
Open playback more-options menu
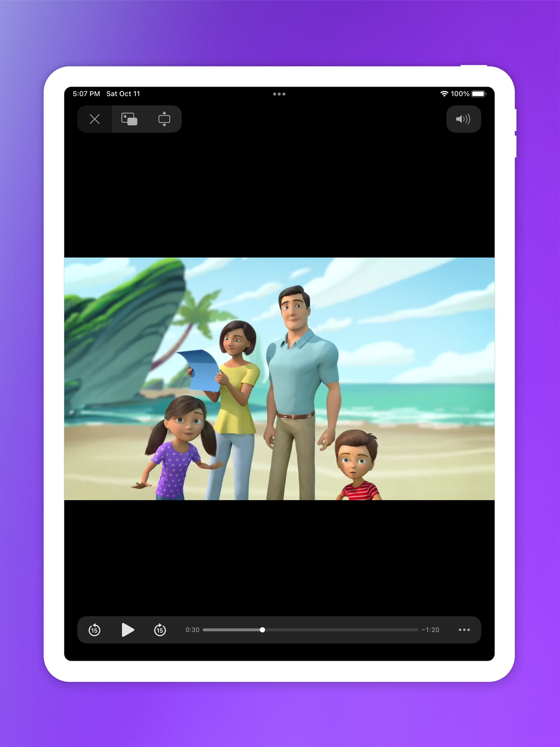click(464, 630)
